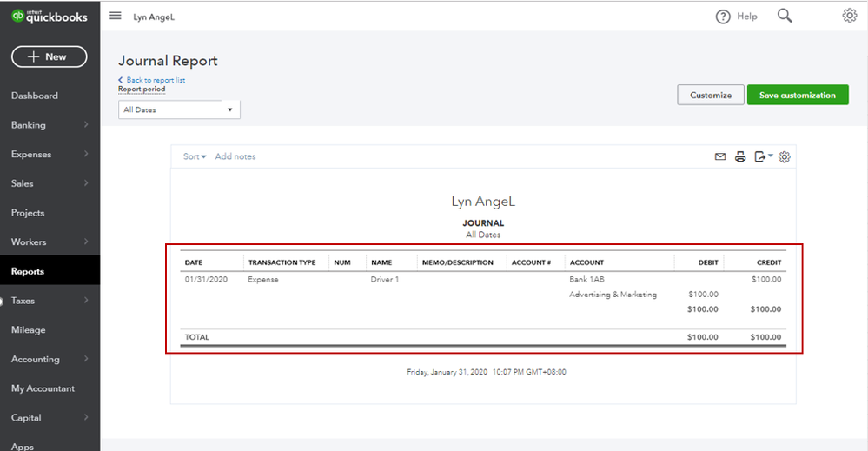868x451 pixels.
Task: Click the ACCOUNT # column header
Action: point(531,262)
